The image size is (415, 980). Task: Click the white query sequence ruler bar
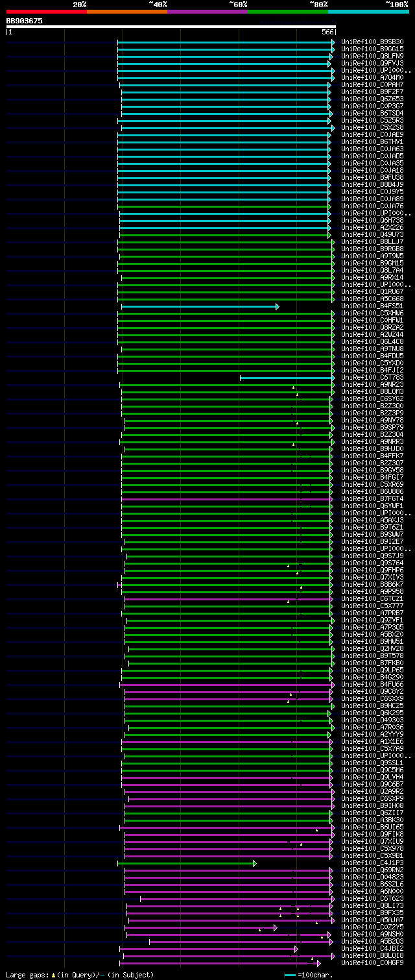(171, 27)
